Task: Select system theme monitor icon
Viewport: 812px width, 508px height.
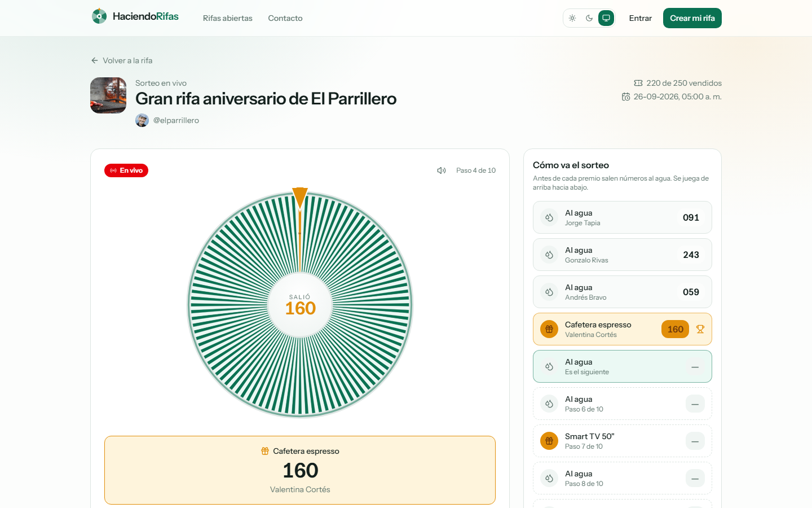Action: [606, 18]
